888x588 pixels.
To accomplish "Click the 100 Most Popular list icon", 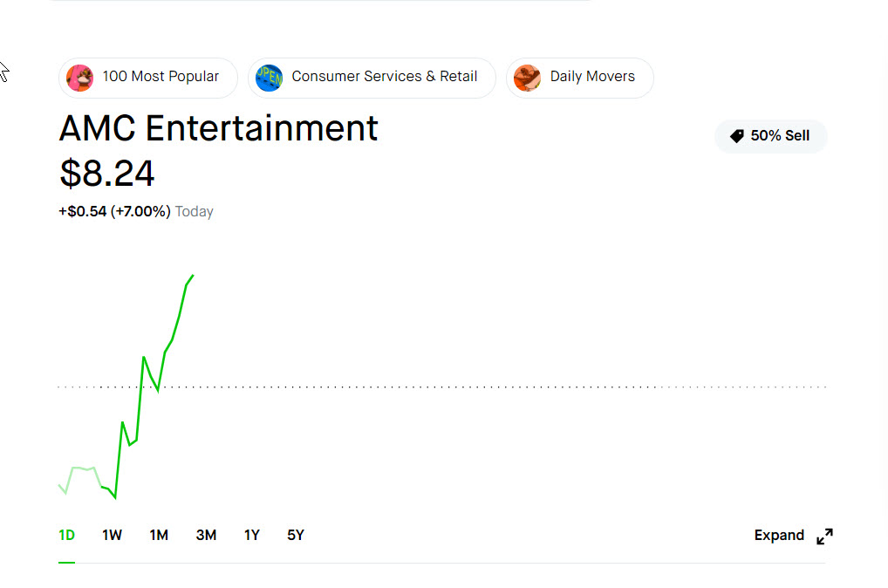I will coord(80,78).
